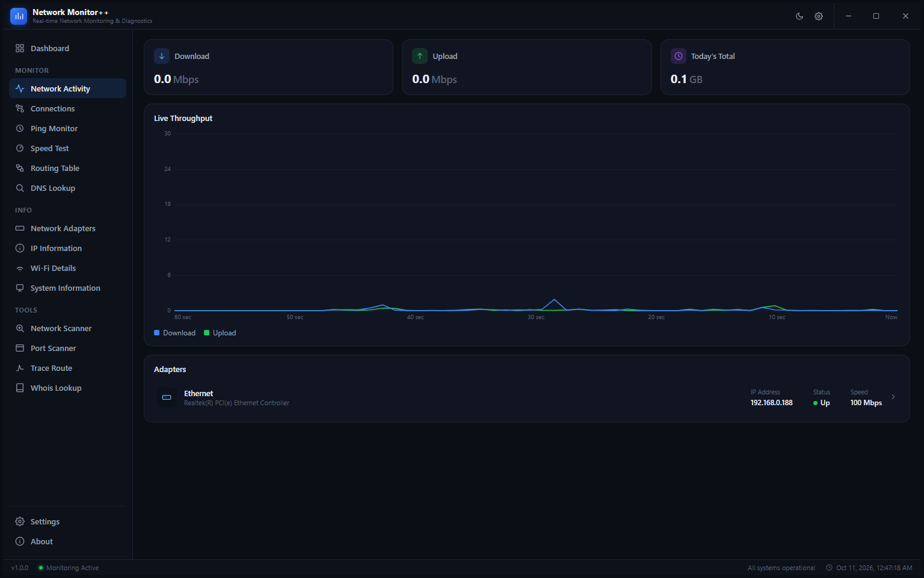Open the Dashboard page

[67, 48]
